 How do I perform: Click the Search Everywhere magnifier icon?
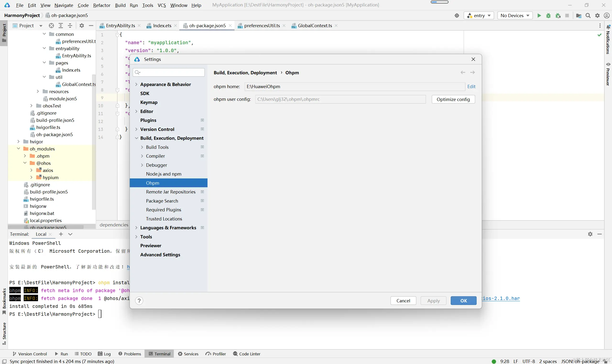(x=588, y=16)
